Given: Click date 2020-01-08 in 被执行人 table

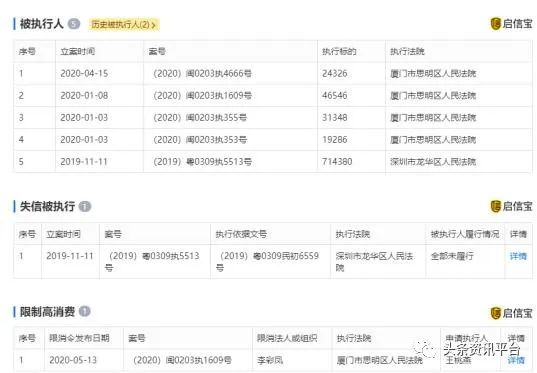Looking at the screenshot, I should pyautogui.click(x=84, y=95).
